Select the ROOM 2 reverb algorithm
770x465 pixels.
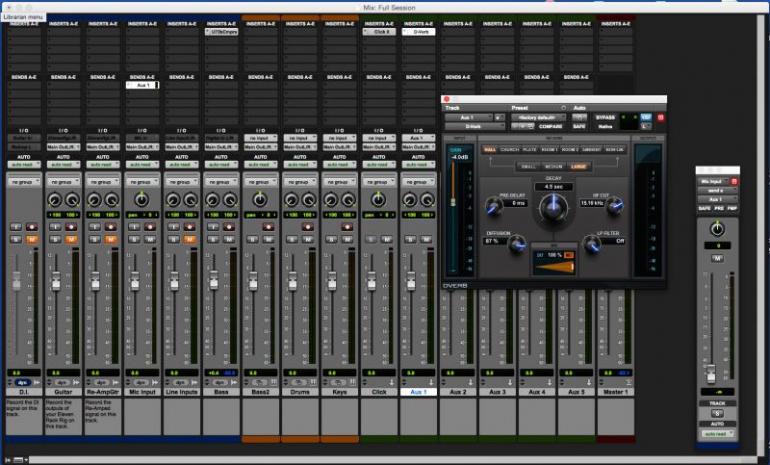[x=570, y=149]
